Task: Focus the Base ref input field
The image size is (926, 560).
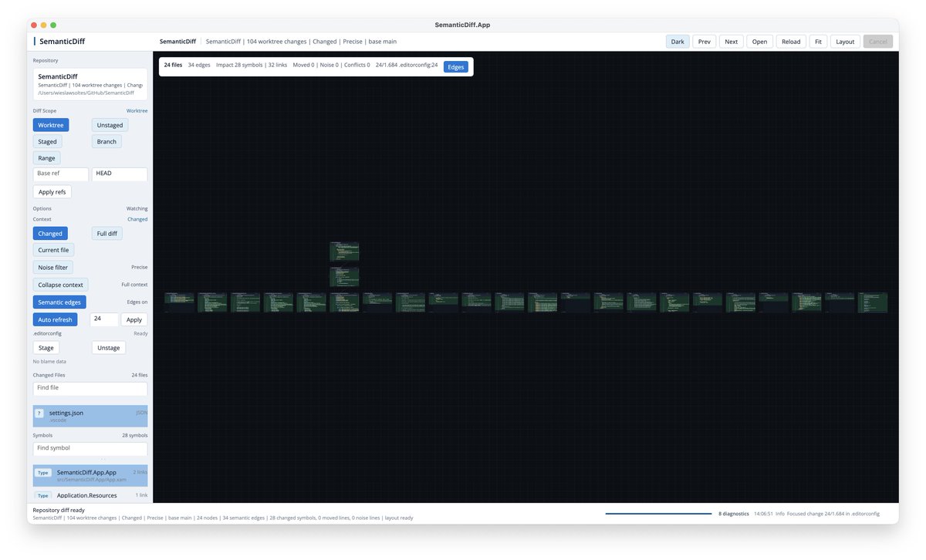Action: click(x=61, y=174)
